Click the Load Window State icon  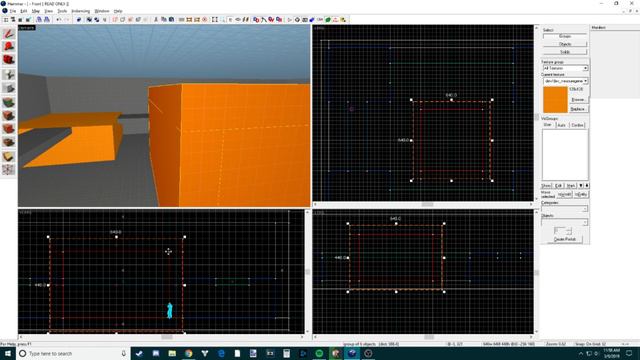click(x=39, y=20)
